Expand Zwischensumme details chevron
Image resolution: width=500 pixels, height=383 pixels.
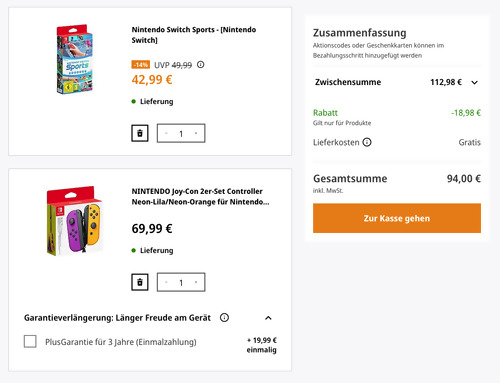click(474, 82)
